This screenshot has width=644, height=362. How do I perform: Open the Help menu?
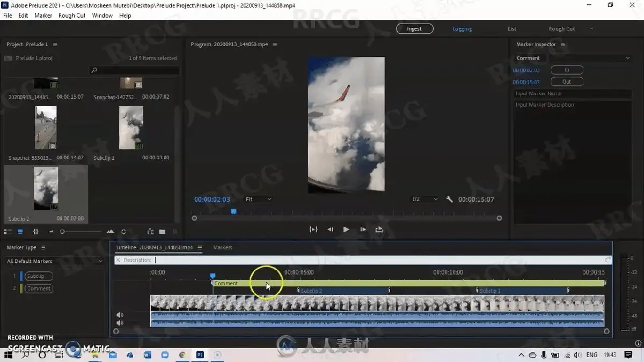pyautogui.click(x=125, y=16)
